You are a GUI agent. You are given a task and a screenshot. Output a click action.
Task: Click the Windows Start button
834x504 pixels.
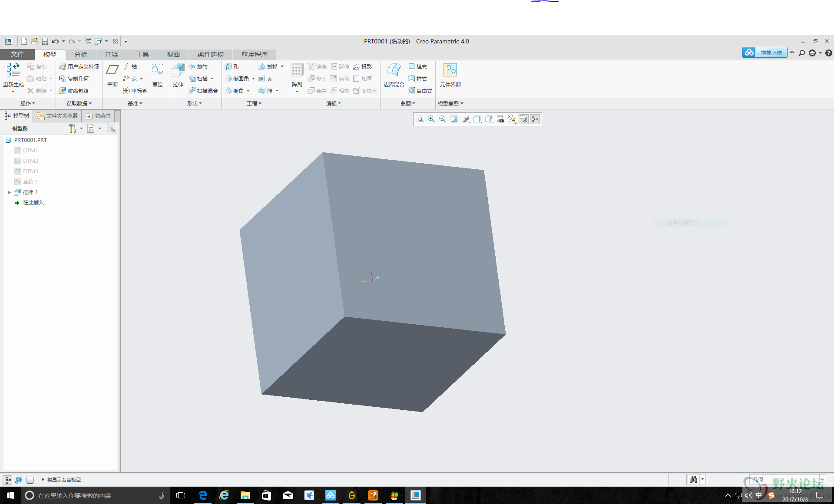[10, 495]
